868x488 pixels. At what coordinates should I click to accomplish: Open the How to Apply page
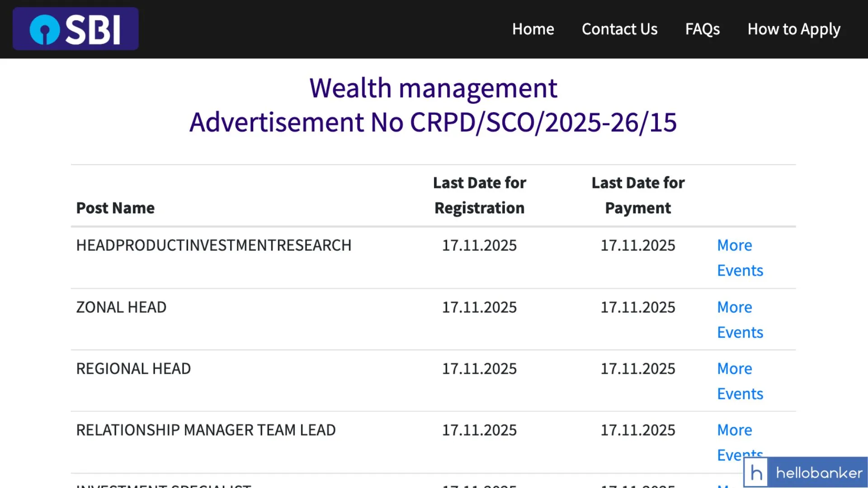tap(794, 29)
